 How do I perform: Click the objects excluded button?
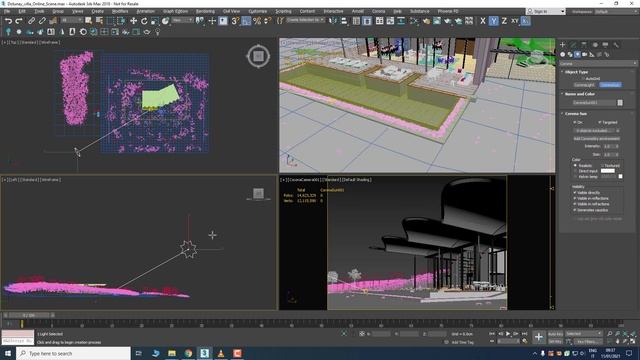(x=595, y=131)
